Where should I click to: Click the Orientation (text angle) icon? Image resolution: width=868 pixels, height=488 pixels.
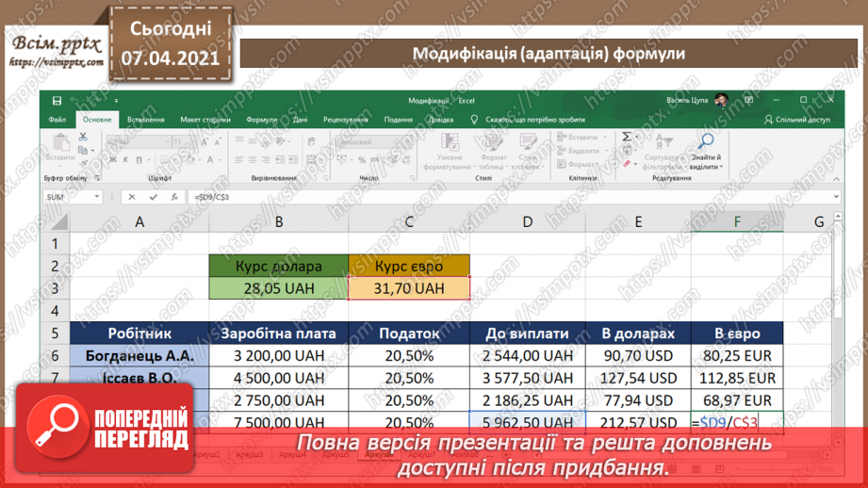(282, 141)
